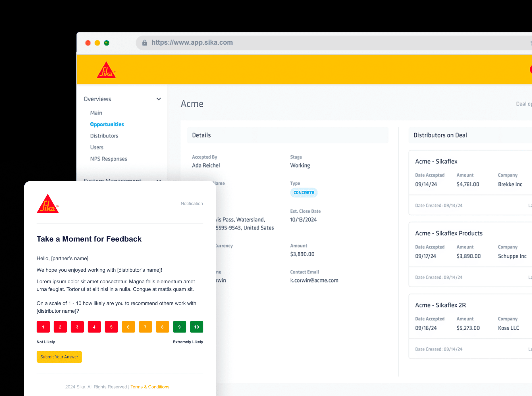Expand the System Management section chevron

point(159,180)
